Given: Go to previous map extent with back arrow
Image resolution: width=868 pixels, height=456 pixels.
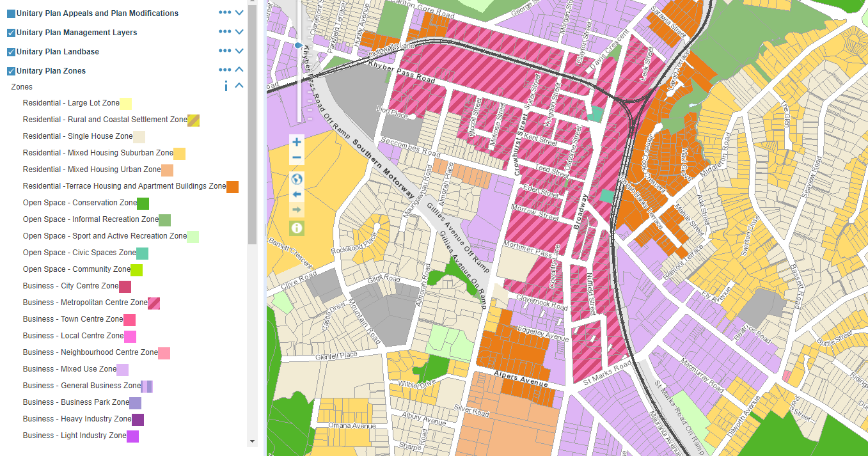Looking at the screenshot, I should [x=296, y=194].
